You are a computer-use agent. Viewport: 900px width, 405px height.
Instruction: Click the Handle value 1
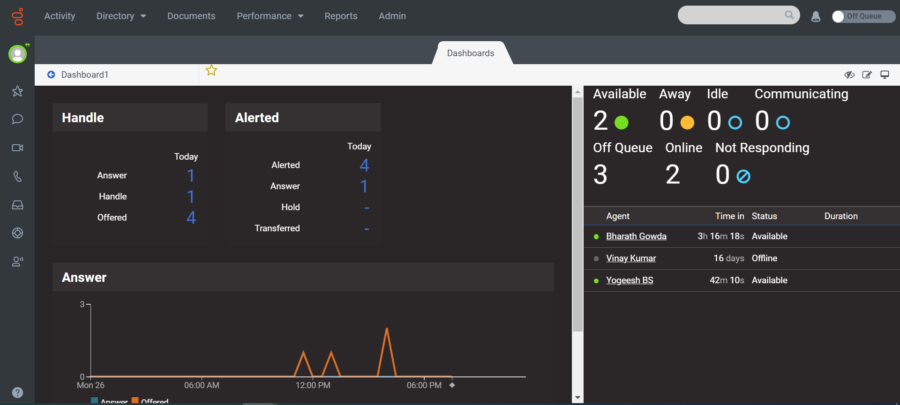191,197
